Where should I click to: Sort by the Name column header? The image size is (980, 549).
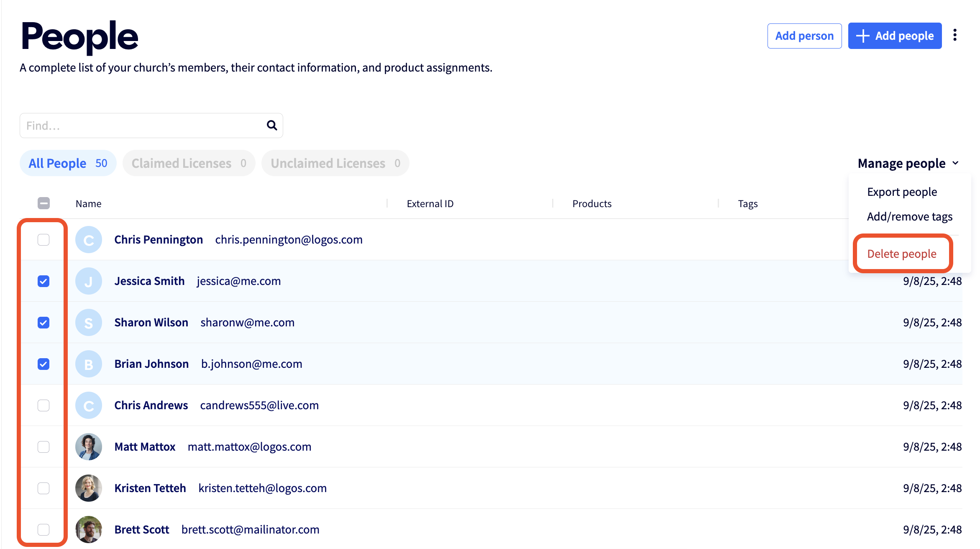pos(88,204)
